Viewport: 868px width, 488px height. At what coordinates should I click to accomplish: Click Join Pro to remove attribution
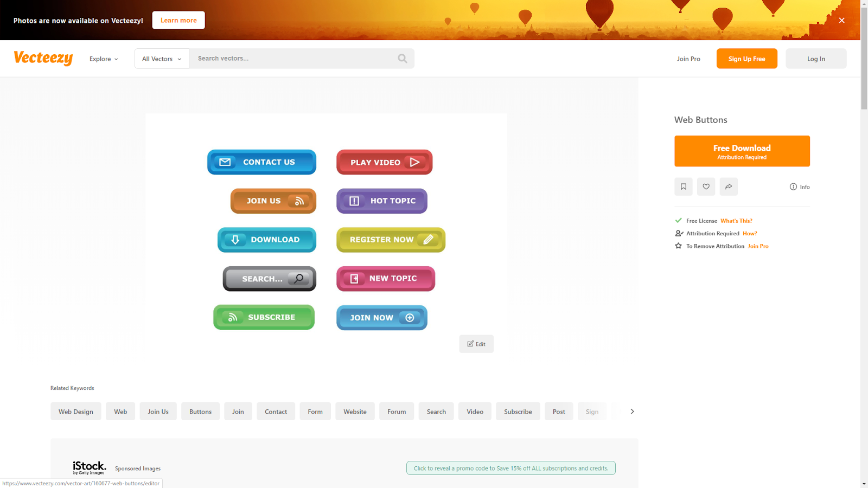(x=758, y=246)
